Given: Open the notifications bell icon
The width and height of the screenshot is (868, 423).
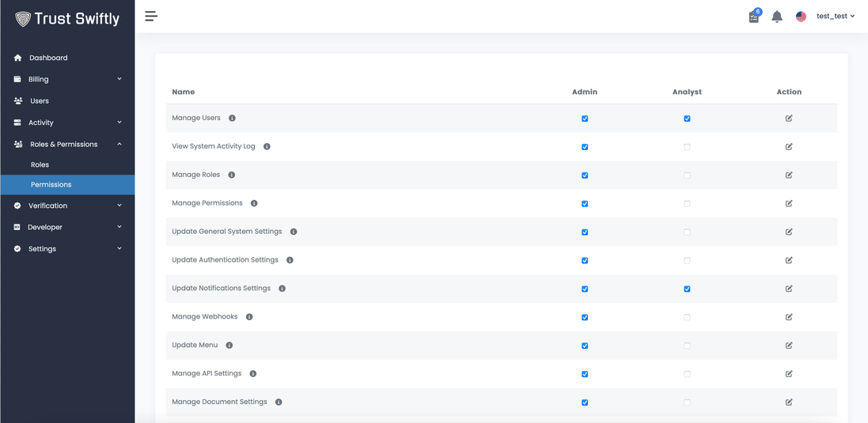Looking at the screenshot, I should tap(777, 17).
